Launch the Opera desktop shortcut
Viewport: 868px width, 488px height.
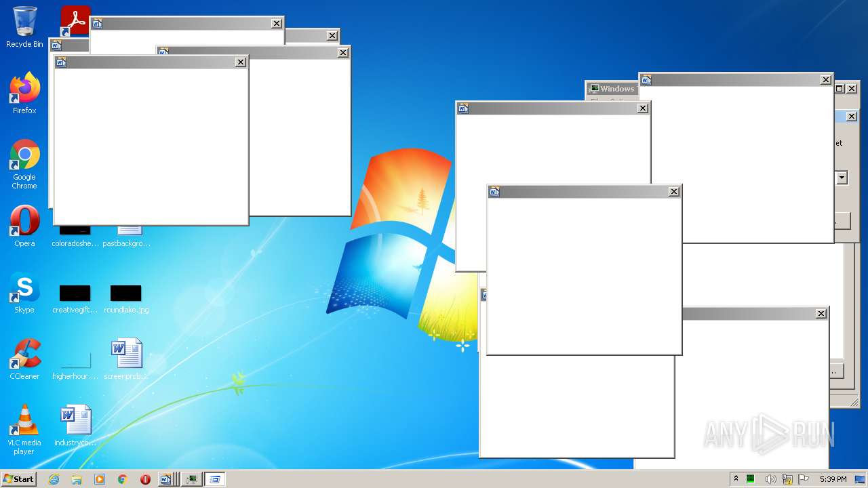(24, 226)
